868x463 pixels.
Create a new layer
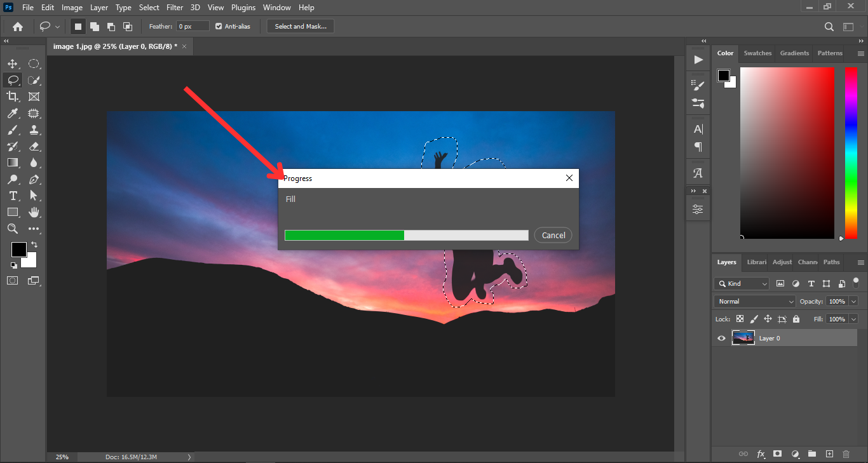pos(829,454)
